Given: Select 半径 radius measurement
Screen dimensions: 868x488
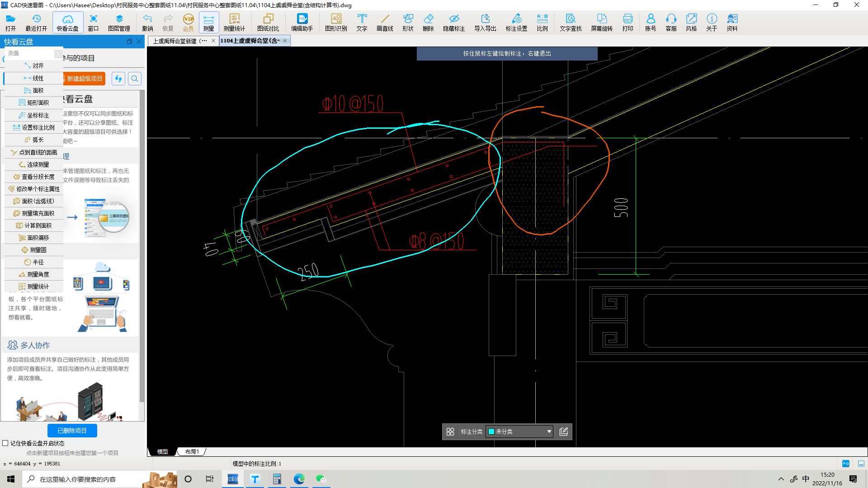Looking at the screenshot, I should [34, 262].
